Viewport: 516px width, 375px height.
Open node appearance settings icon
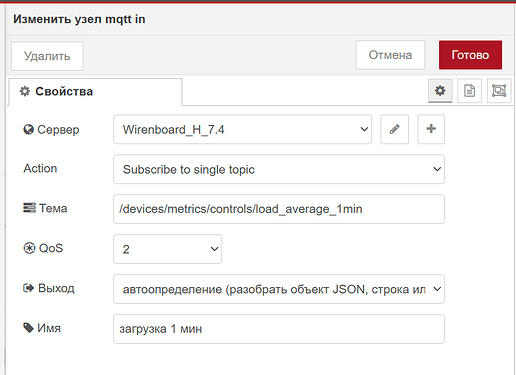[x=499, y=91]
